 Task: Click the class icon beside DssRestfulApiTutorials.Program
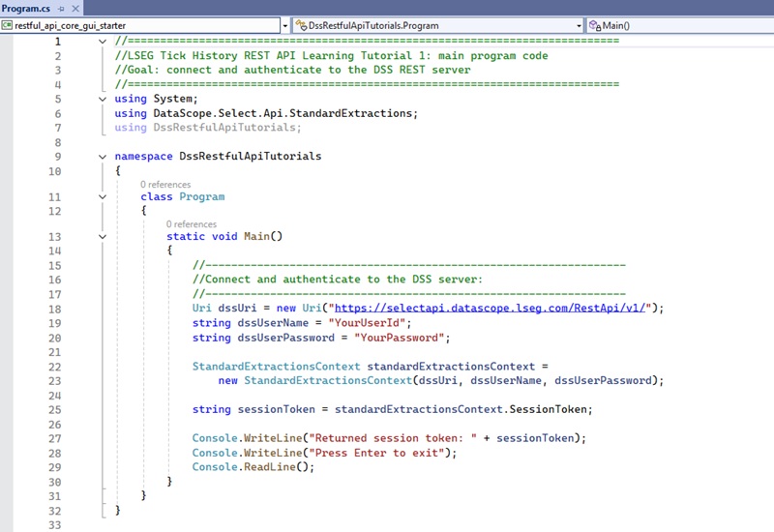pyautogui.click(x=300, y=25)
